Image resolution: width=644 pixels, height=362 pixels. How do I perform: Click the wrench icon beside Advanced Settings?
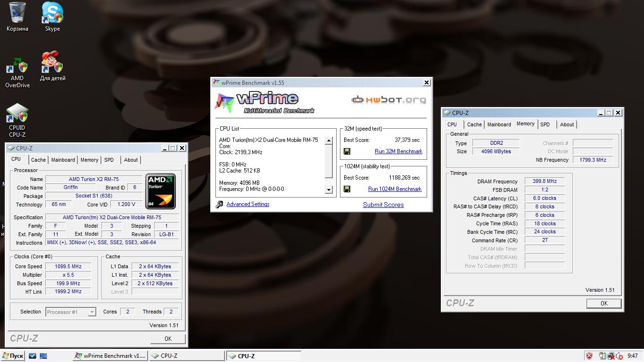(x=219, y=204)
